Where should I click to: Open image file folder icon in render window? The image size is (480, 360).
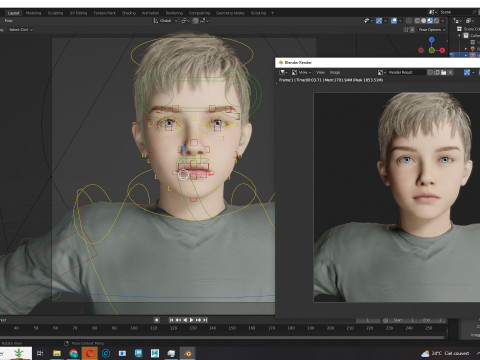pyautogui.click(x=444, y=72)
